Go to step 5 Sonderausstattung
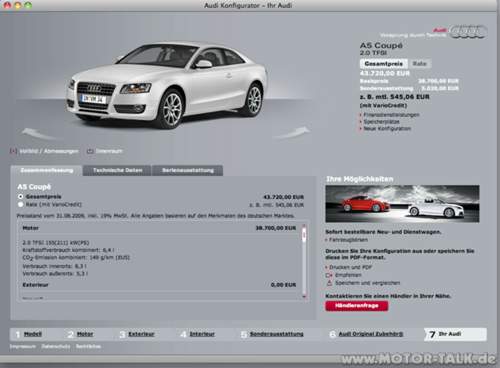Viewport: 500px width, 368px height. pyautogui.click(x=276, y=334)
